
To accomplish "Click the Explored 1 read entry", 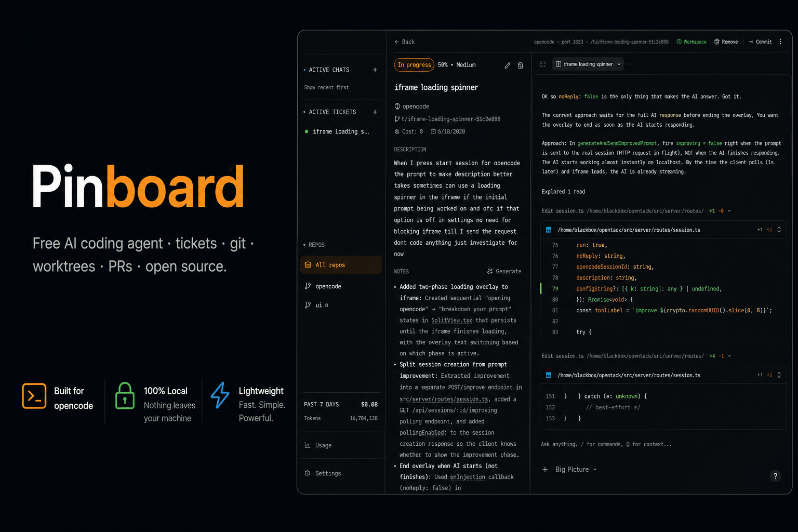I will (x=563, y=192).
